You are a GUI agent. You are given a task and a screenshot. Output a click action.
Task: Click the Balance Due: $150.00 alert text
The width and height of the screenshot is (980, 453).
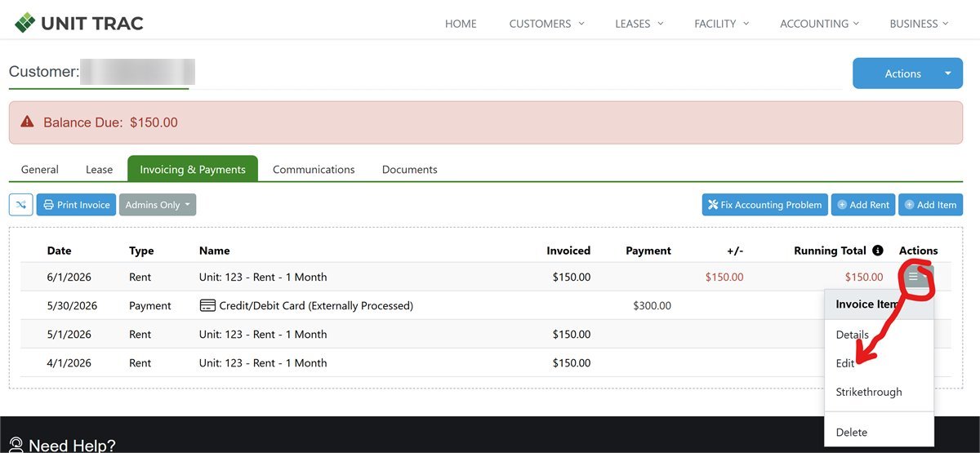tap(110, 122)
